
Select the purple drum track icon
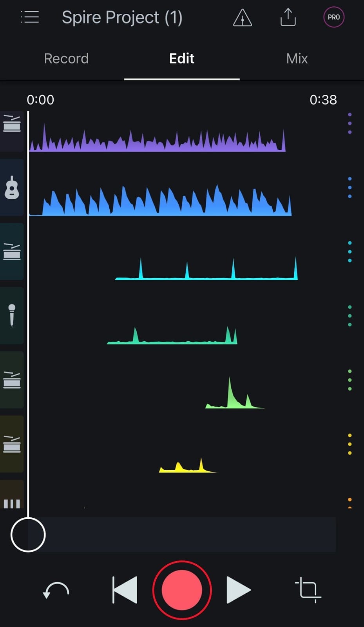click(x=12, y=123)
